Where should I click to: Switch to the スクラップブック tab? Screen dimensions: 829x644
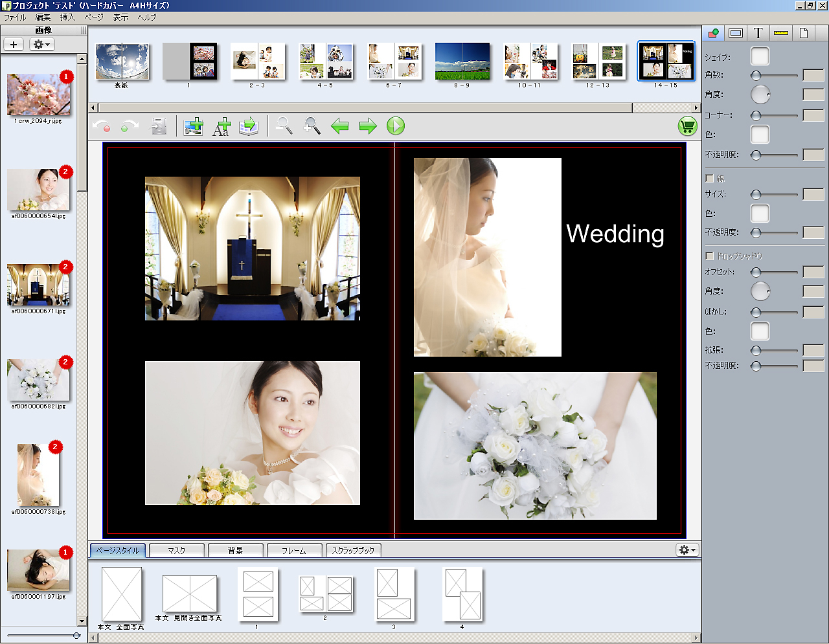coord(353,550)
